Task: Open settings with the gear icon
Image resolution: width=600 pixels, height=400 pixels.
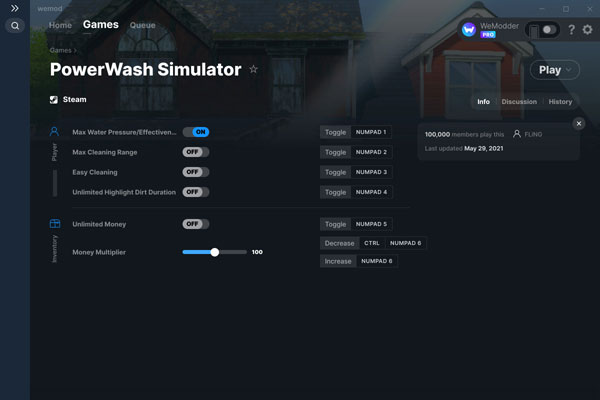Action: point(587,29)
